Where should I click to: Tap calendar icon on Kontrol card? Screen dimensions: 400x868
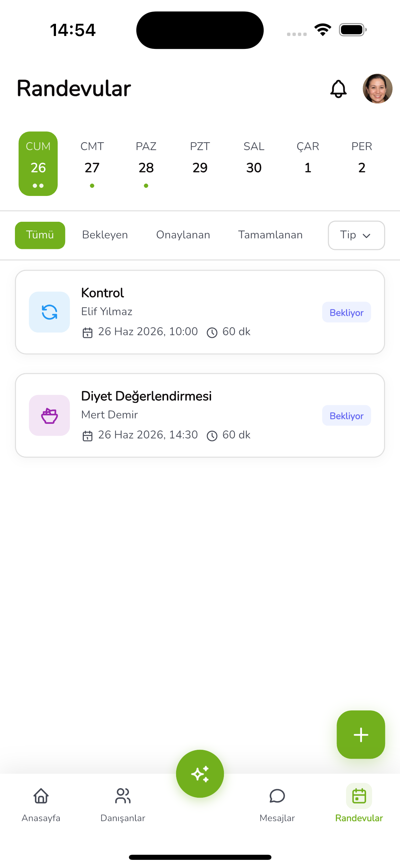(x=88, y=332)
